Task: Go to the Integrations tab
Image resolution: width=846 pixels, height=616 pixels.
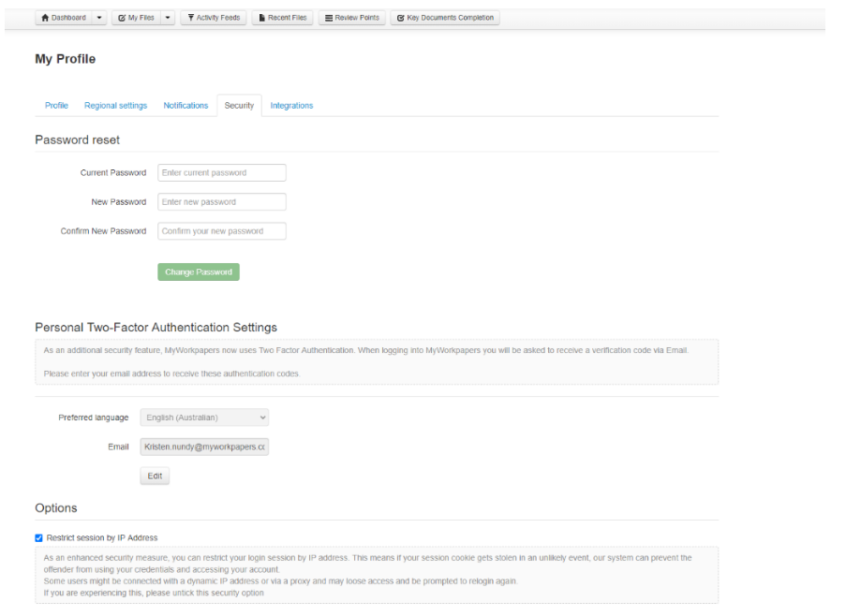Action: coord(291,106)
